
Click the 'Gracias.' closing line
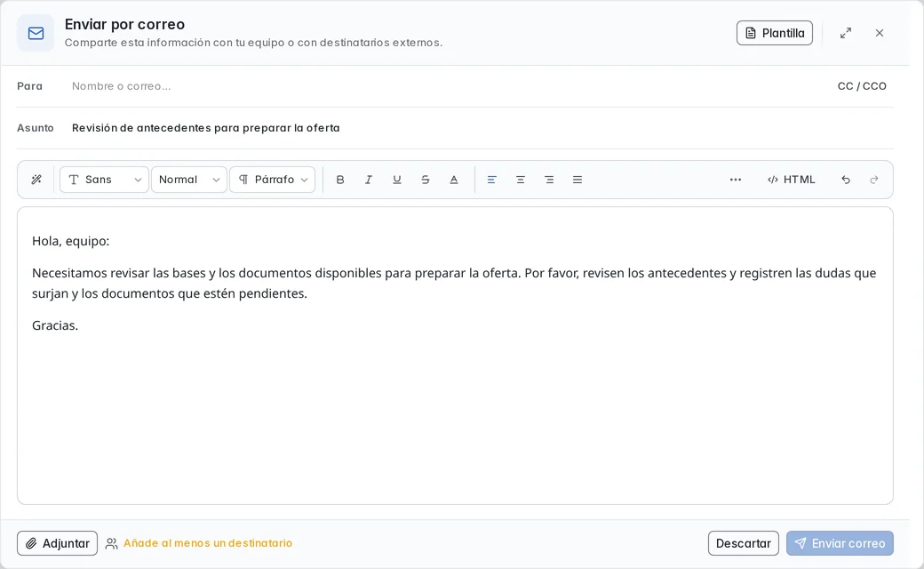click(55, 325)
